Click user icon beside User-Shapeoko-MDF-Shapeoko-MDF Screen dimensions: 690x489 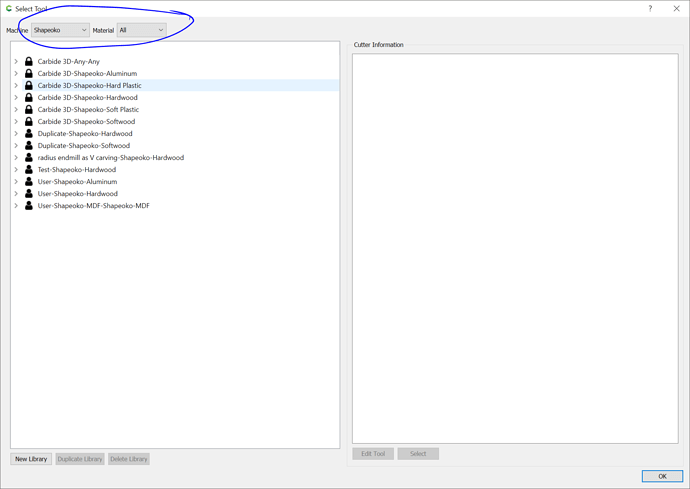tap(29, 206)
